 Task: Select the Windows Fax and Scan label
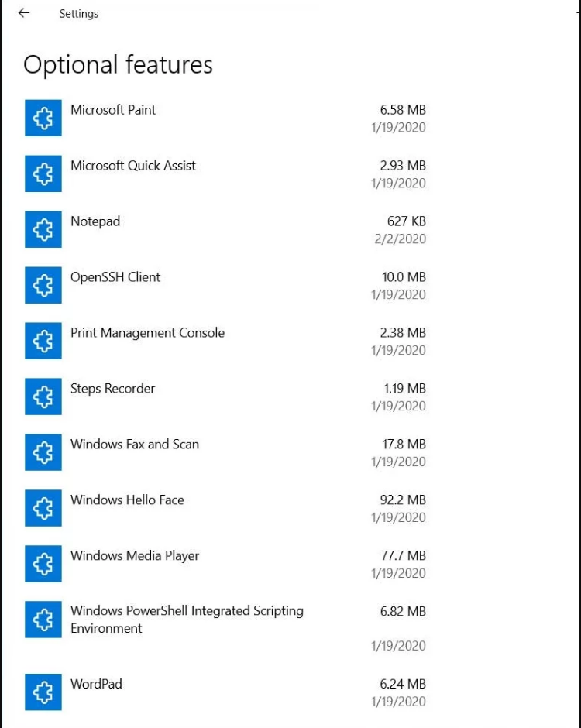click(135, 445)
